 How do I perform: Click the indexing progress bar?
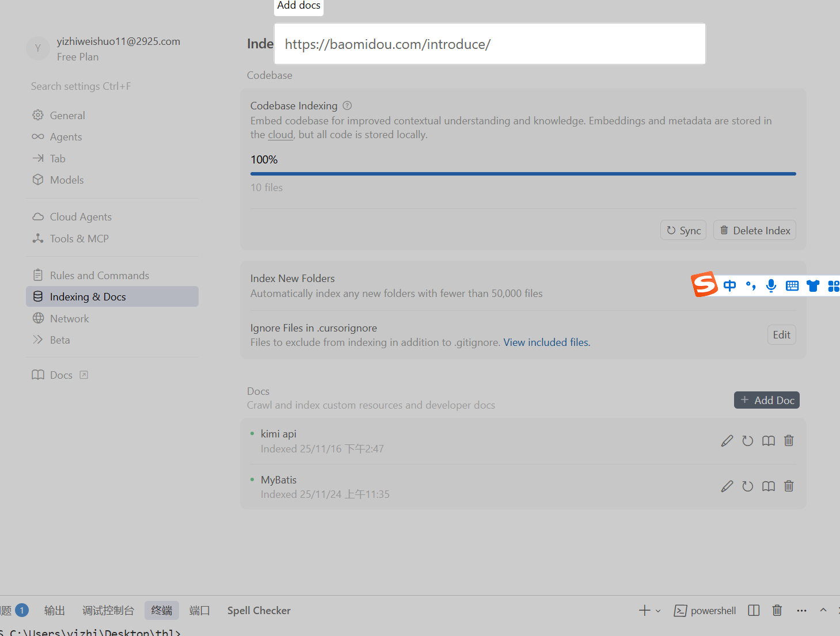523,173
